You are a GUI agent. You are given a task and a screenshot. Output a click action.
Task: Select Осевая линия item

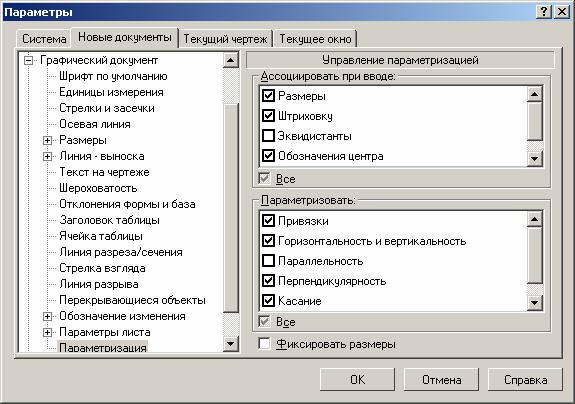95,124
